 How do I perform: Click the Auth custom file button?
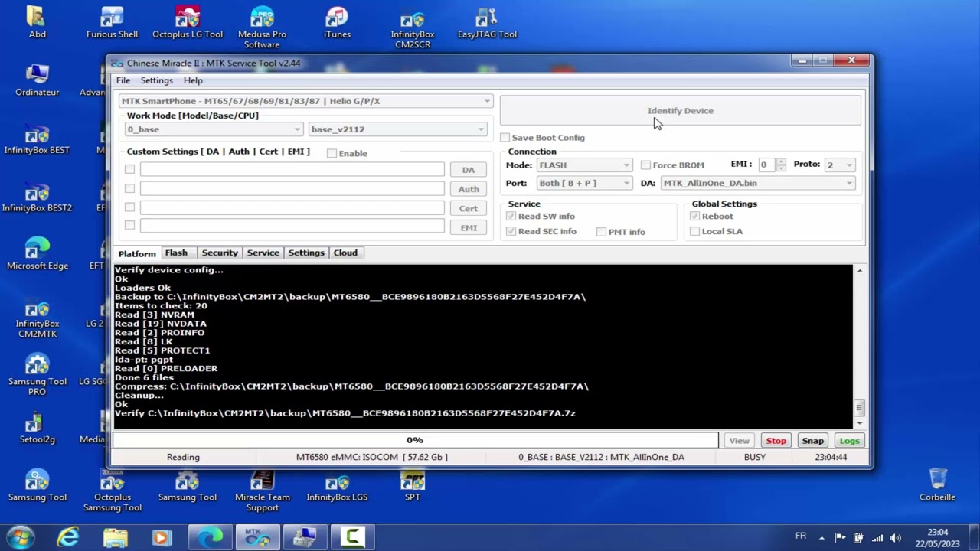coord(469,189)
